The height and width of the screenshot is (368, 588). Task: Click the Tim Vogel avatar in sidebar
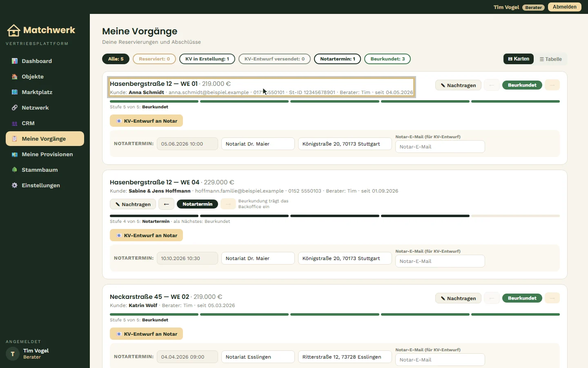pos(13,354)
